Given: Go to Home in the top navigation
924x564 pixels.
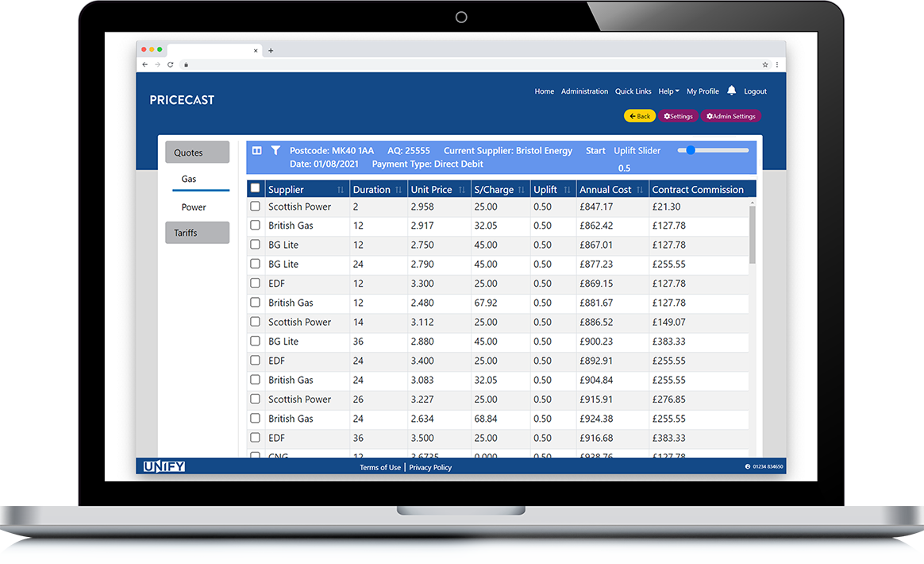Looking at the screenshot, I should pyautogui.click(x=545, y=91).
